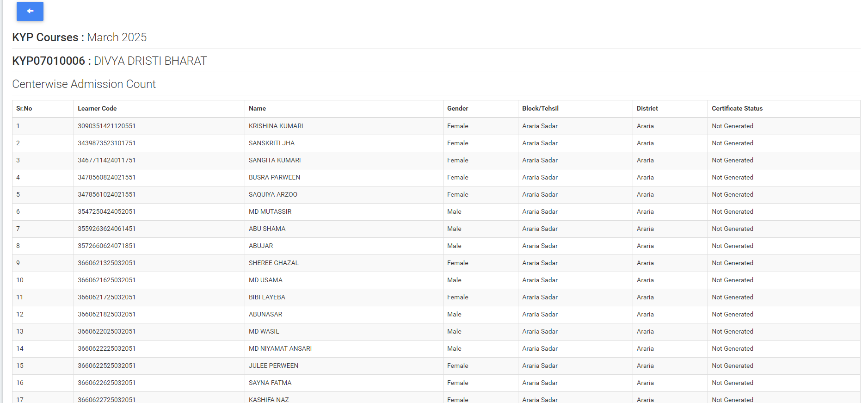Click the Block/Tehsil column header

pos(540,108)
